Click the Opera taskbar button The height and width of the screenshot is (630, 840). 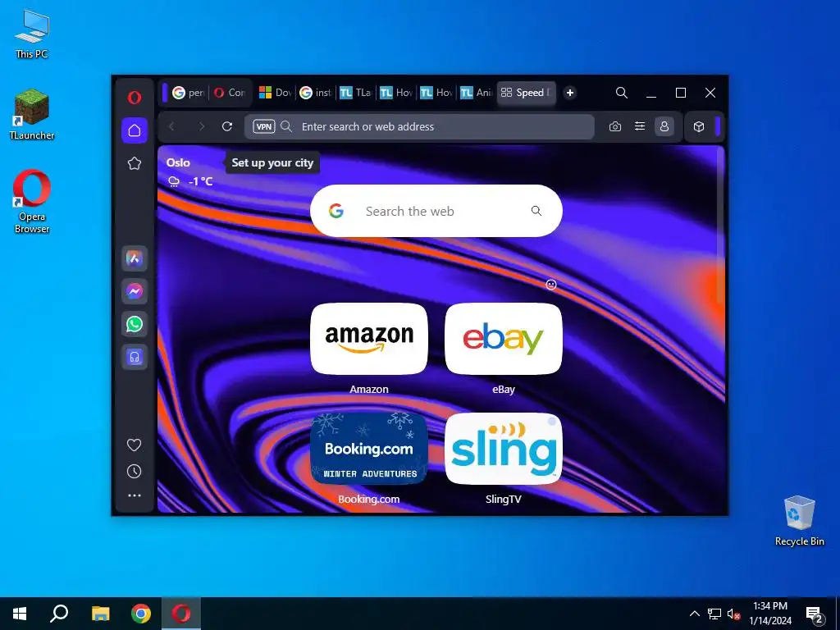tap(181, 614)
